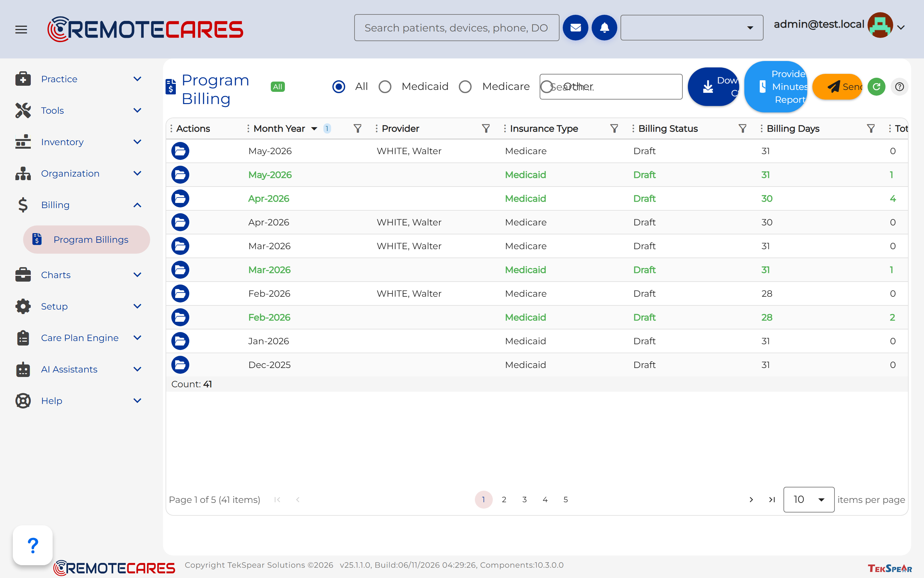Viewport: 924px width, 578px height.
Task: Open folder for Apr-2026 Medicare row
Action: 180,222
